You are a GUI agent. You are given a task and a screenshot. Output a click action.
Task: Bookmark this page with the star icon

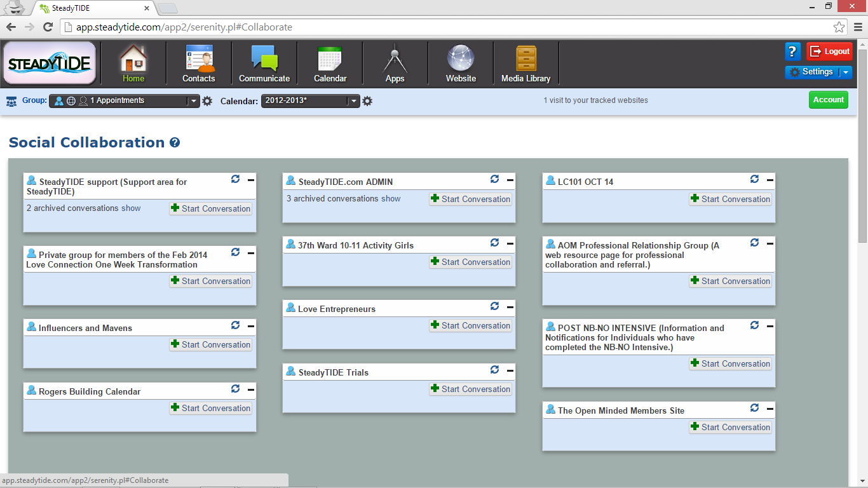pos(839,27)
